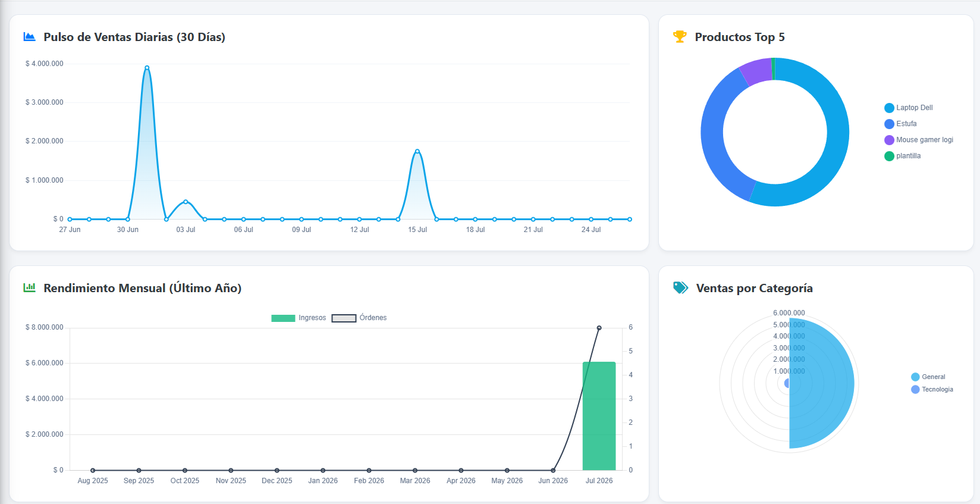980x504 pixels.
Task: Click the "Pulso de Ventas Diarias (30 Días)" title
Action: 134,37
